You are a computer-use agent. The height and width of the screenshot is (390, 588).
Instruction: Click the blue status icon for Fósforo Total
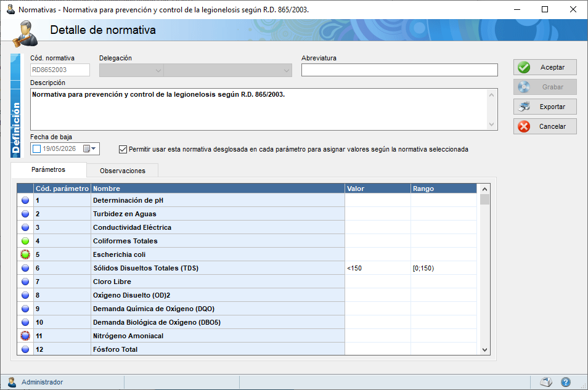tap(25, 349)
